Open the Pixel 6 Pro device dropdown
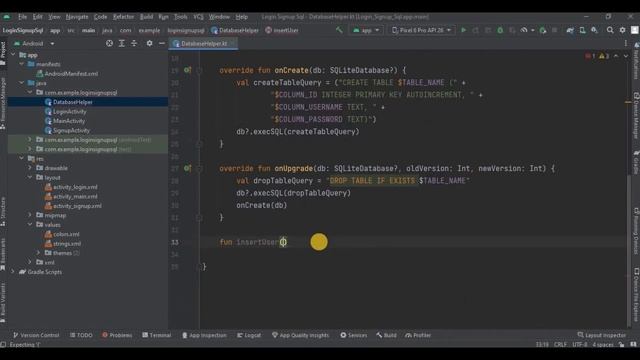 pos(422,30)
